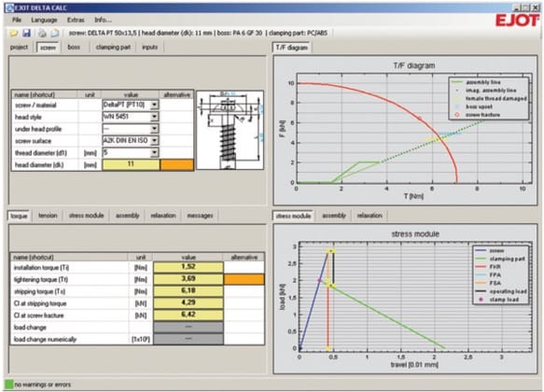Click the orange alternative cell for head diameter
The image size is (544, 392).
[x=177, y=164]
